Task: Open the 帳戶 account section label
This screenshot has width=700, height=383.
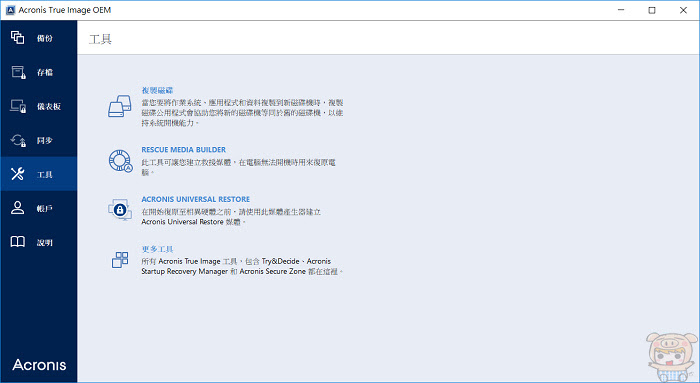Action: click(45, 208)
